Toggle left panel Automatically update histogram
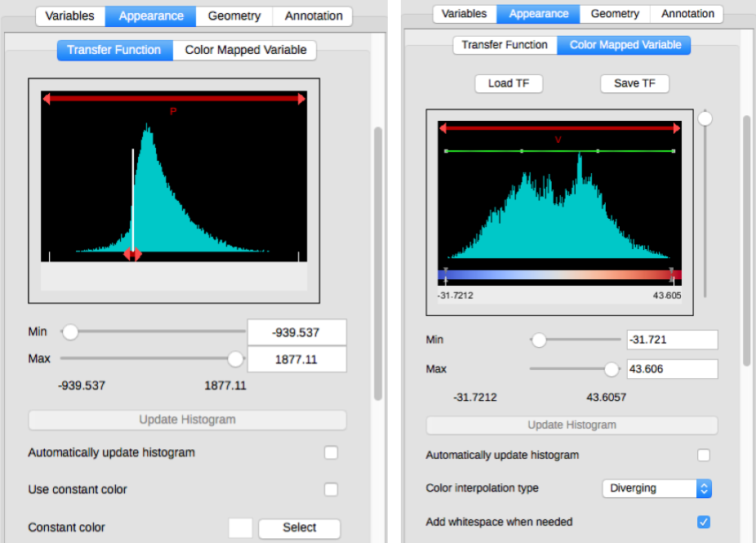Screen dimensions: 756x543 click(x=331, y=452)
